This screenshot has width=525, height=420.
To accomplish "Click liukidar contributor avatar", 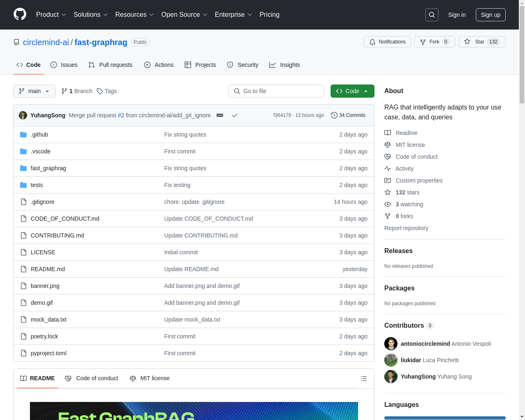I will point(391,360).
